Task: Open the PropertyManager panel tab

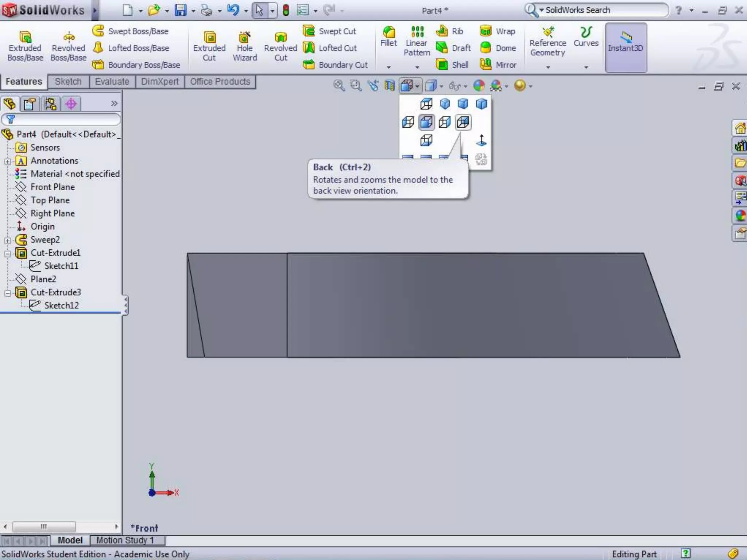Action: click(x=30, y=104)
